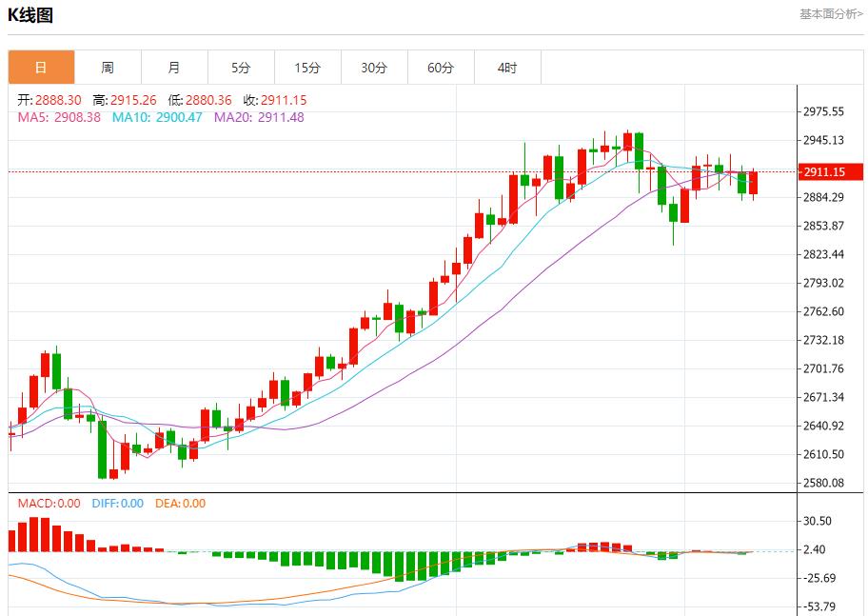Switch to the 5分 interval tab
The width and height of the screenshot is (868, 616).
pyautogui.click(x=241, y=68)
